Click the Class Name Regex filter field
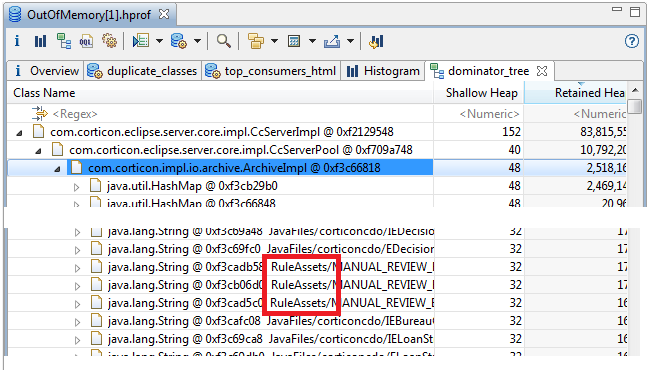649x372 pixels. tap(220, 113)
